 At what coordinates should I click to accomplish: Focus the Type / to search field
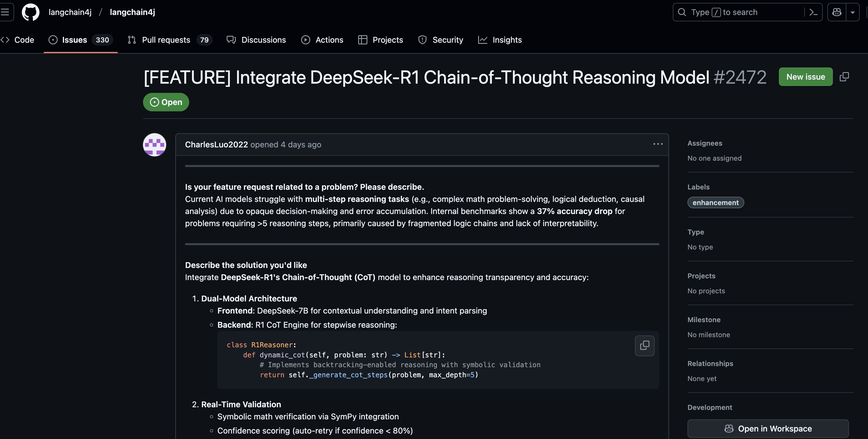coord(747,12)
